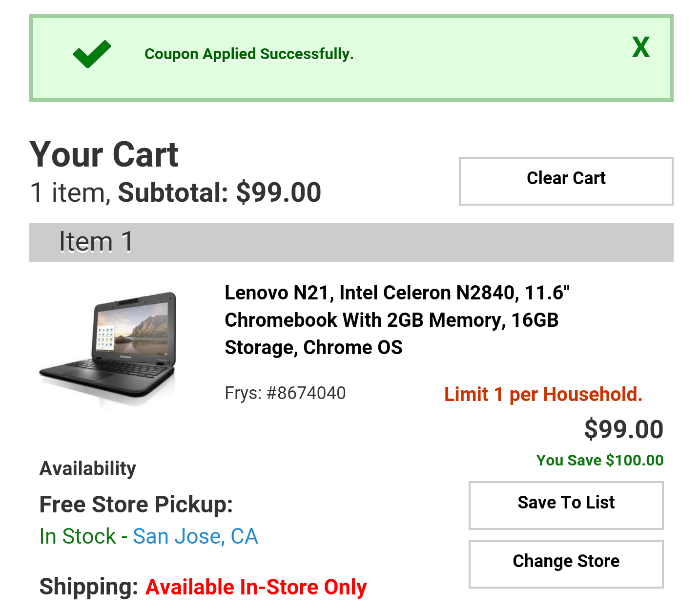
Task: Click the Coupon Applied Successfully message
Action: 249,54
